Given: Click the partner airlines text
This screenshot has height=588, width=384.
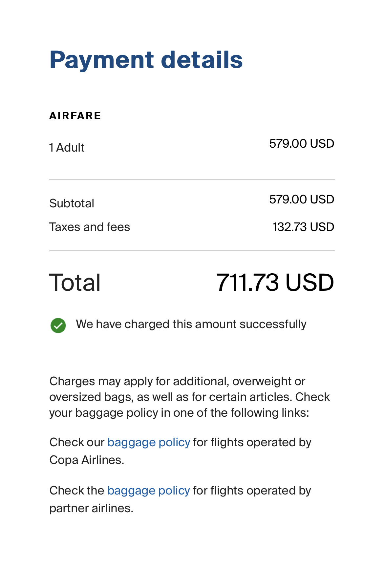Looking at the screenshot, I should click(x=91, y=509).
